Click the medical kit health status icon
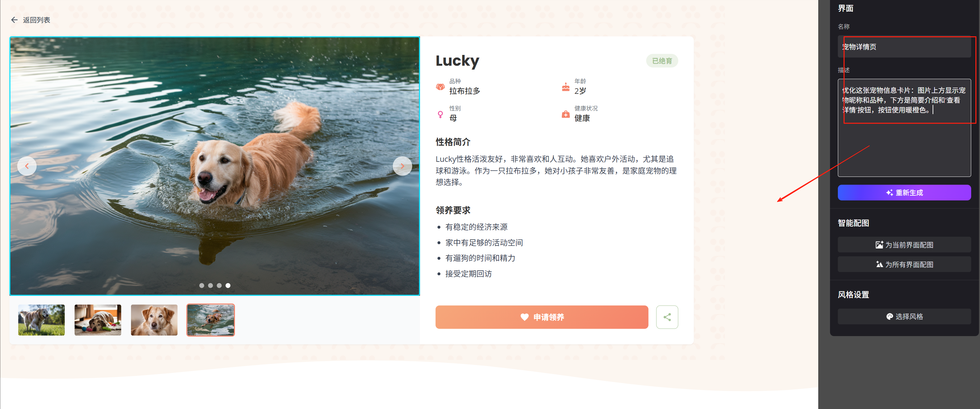 pyautogui.click(x=566, y=114)
